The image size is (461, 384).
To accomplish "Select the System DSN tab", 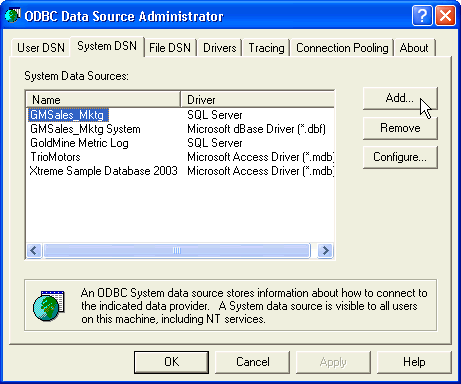I will pos(107,46).
